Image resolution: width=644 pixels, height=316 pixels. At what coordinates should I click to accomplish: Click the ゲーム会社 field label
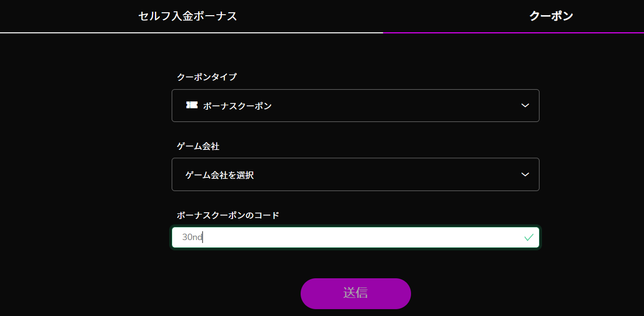(x=198, y=146)
